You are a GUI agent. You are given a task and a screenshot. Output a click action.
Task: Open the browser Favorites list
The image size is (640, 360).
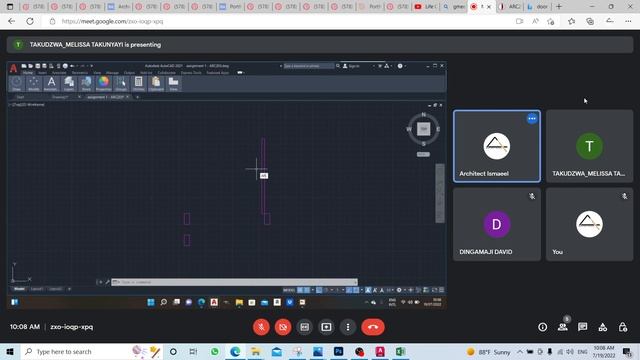click(571, 21)
